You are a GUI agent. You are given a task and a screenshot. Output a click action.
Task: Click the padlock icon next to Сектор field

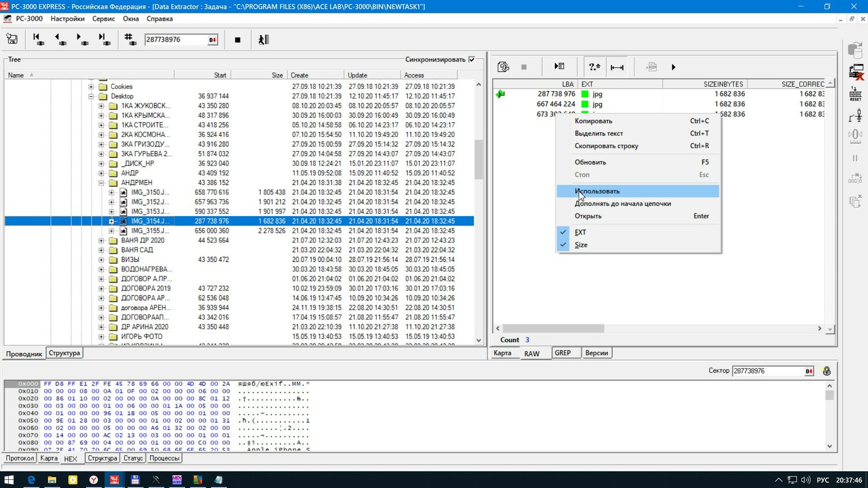[x=826, y=371]
